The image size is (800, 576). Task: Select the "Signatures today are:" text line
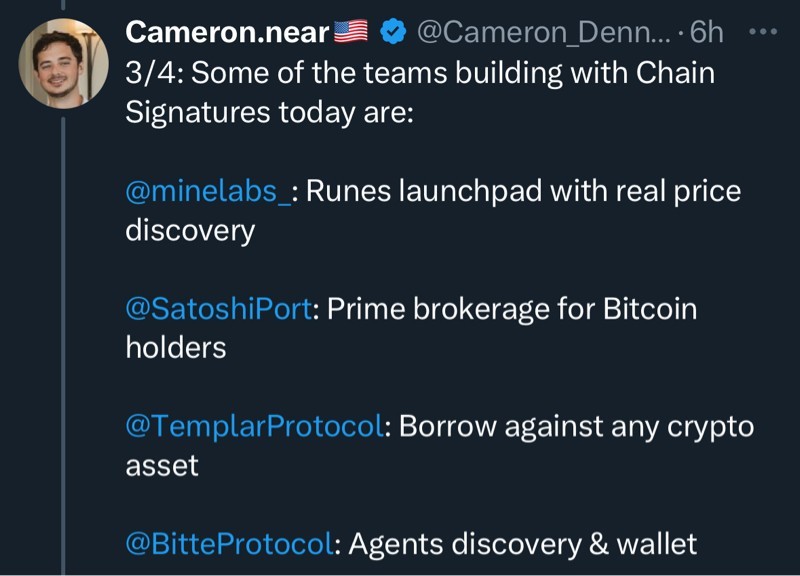click(x=268, y=112)
